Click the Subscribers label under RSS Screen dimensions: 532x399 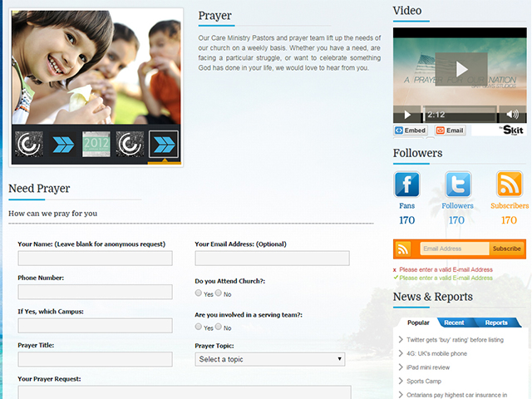pyautogui.click(x=510, y=205)
